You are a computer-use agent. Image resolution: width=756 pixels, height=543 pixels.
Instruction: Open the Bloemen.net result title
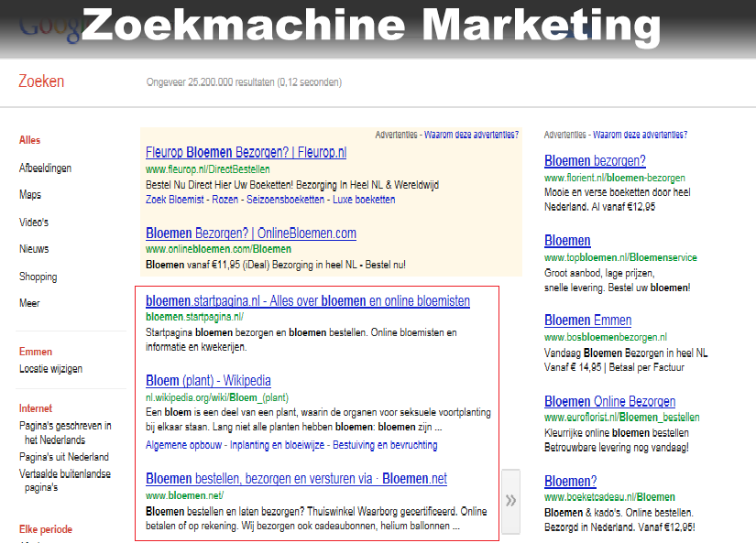tap(296, 478)
